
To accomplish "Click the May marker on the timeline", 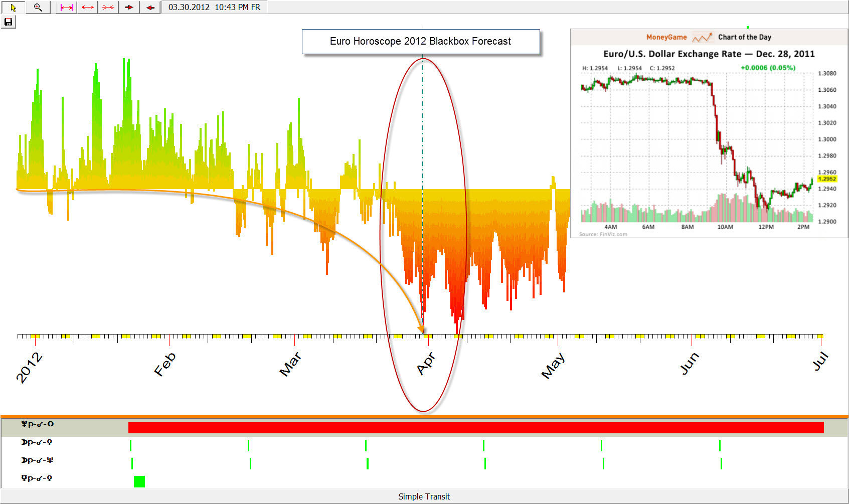I will point(554,365).
